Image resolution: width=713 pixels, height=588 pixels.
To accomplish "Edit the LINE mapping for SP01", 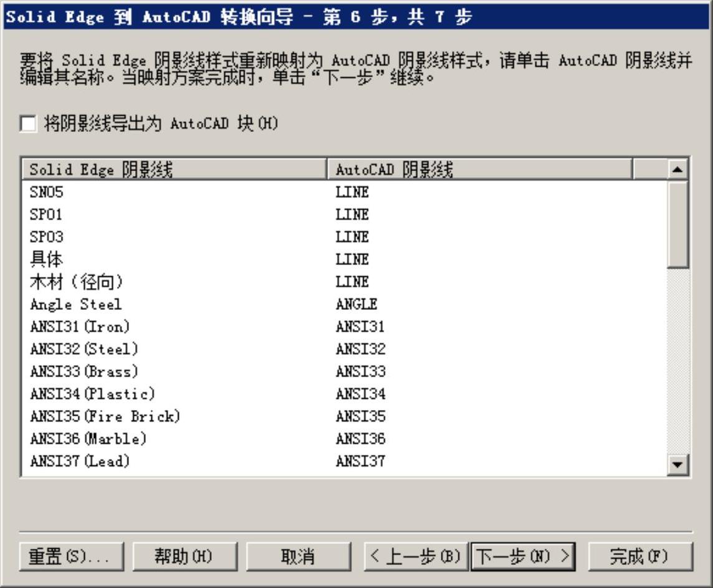I will (x=352, y=215).
